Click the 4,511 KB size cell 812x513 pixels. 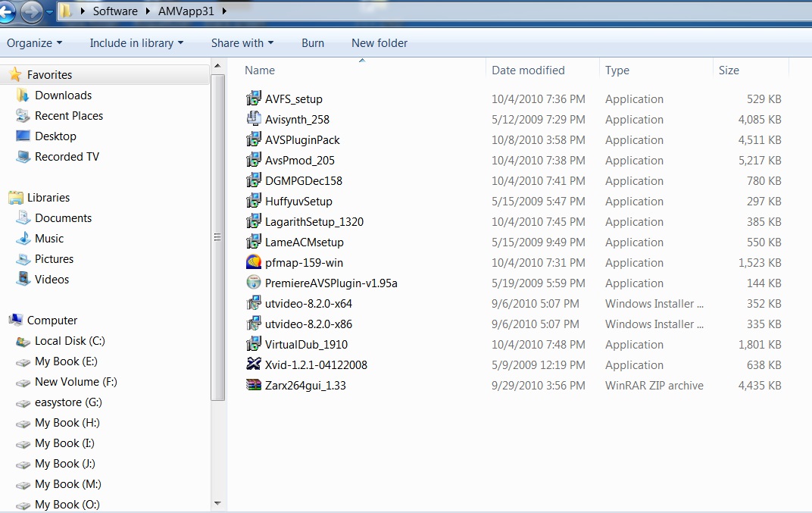coord(759,140)
